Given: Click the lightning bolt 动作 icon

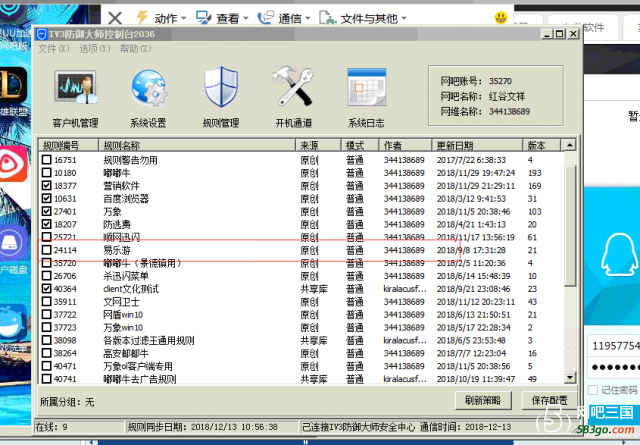Looking at the screenshot, I should coord(143,18).
